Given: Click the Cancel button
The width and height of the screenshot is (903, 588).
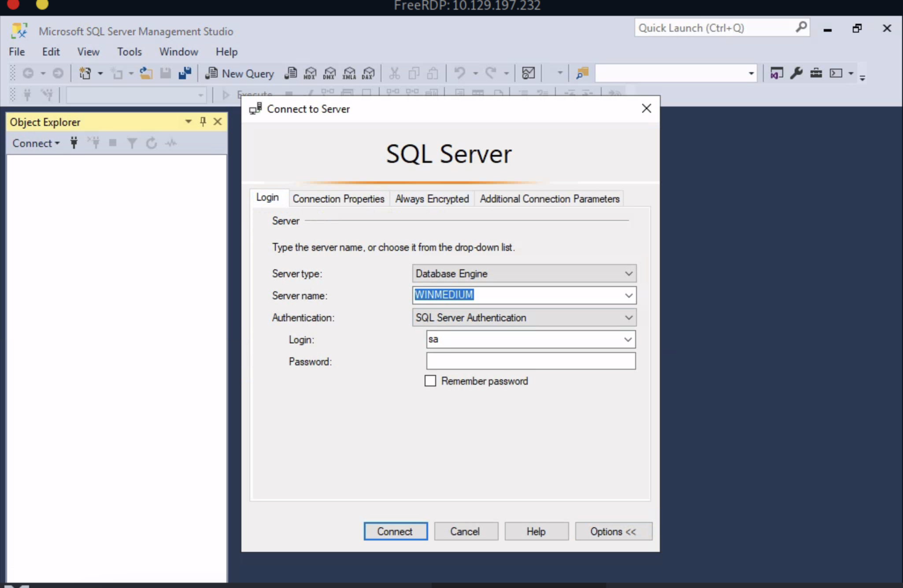Looking at the screenshot, I should [466, 531].
